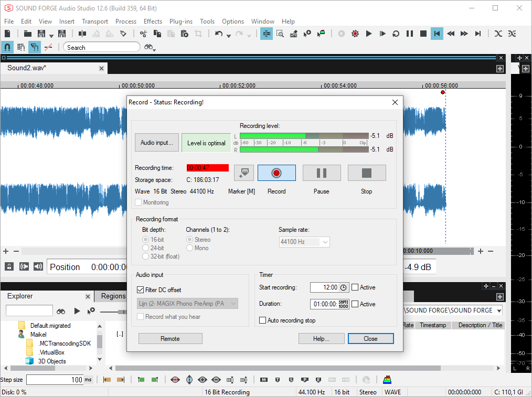Click the Pause button in Record dialog

(322, 173)
